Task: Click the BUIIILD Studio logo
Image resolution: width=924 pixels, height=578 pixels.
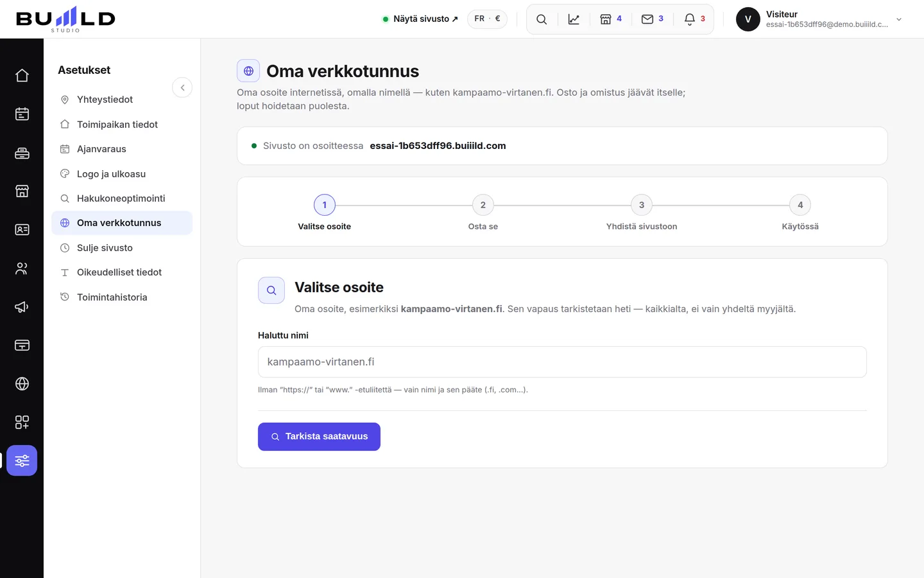Action: [x=65, y=19]
